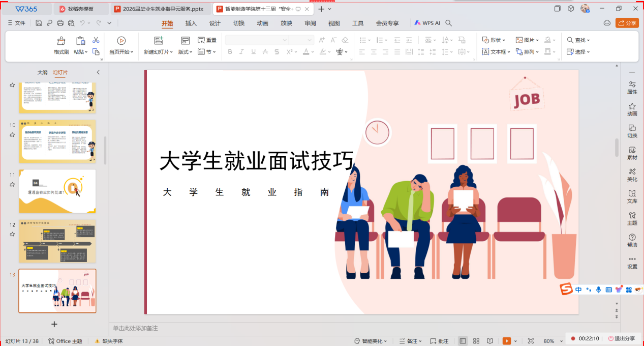Open the 插入 Insert ribbon tab

[191, 23]
